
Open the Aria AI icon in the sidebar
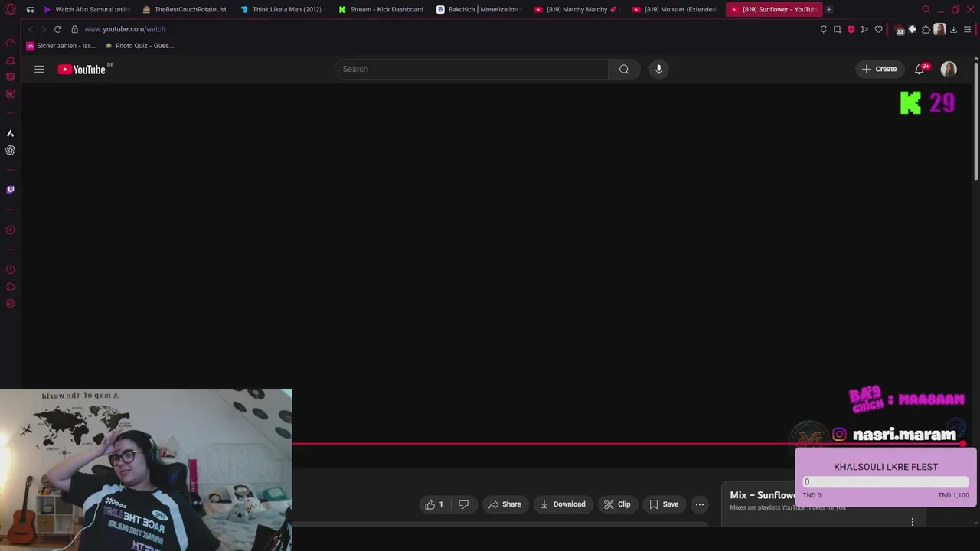click(x=10, y=133)
